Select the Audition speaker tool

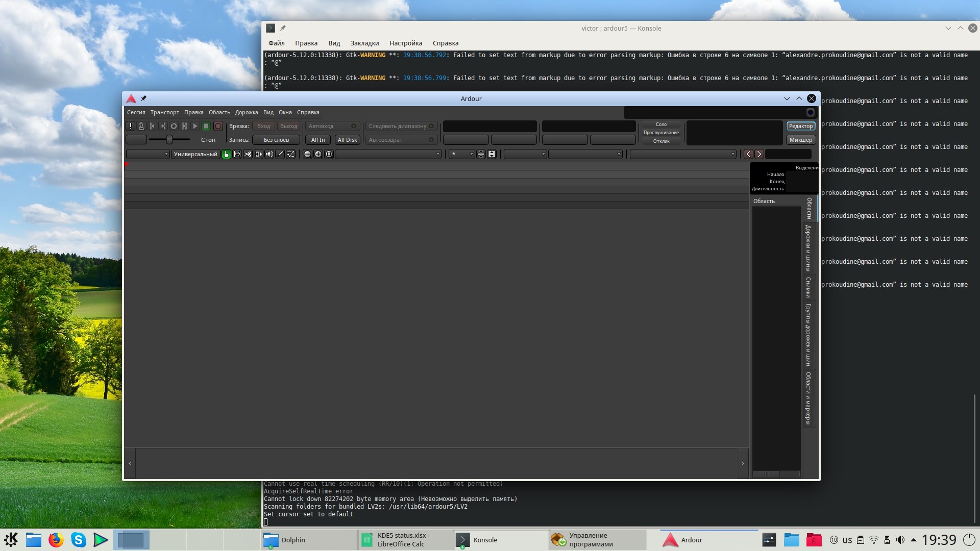click(269, 154)
